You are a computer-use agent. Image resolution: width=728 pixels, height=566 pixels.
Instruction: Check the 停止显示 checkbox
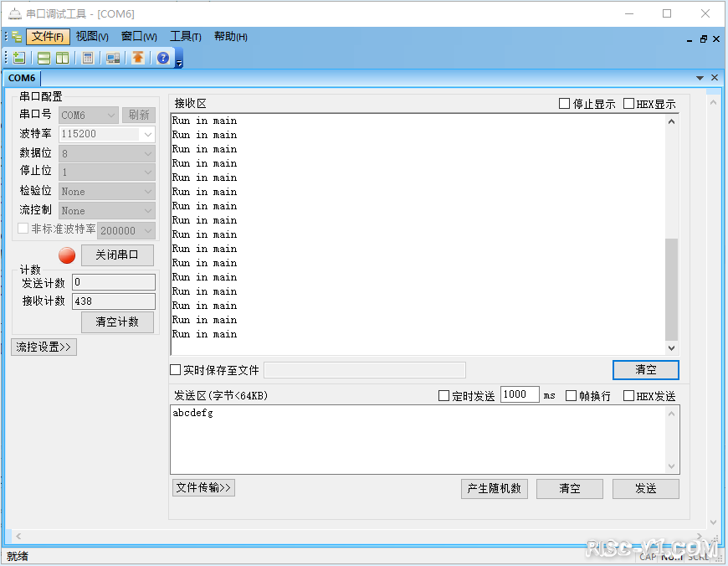coord(564,103)
